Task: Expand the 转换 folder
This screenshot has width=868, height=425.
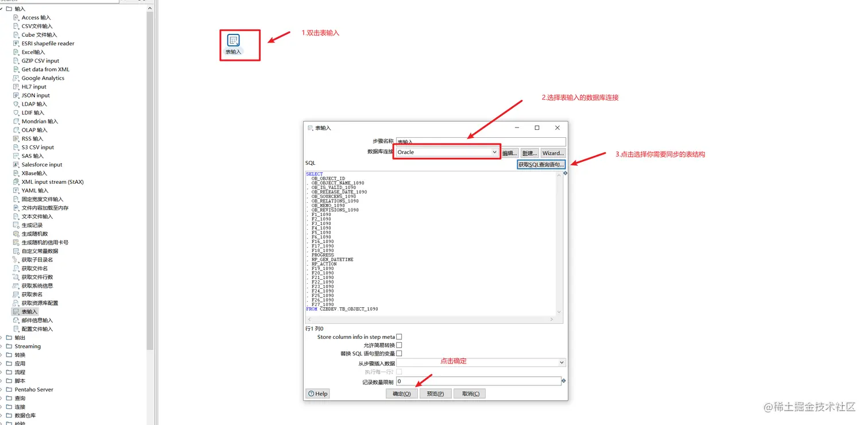Action: pyautogui.click(x=2, y=355)
